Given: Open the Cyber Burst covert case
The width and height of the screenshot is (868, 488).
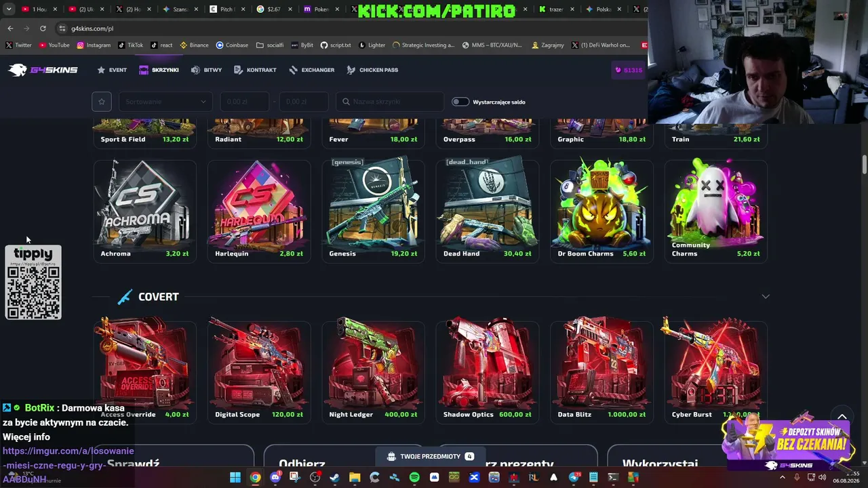Looking at the screenshot, I should [x=715, y=371].
